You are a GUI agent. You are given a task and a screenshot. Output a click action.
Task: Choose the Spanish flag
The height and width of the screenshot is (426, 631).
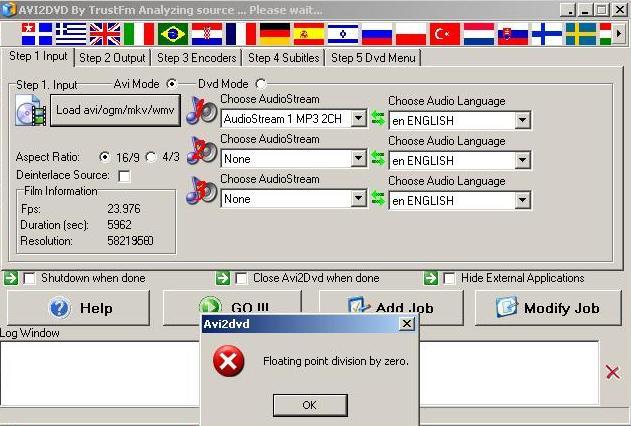point(309,34)
